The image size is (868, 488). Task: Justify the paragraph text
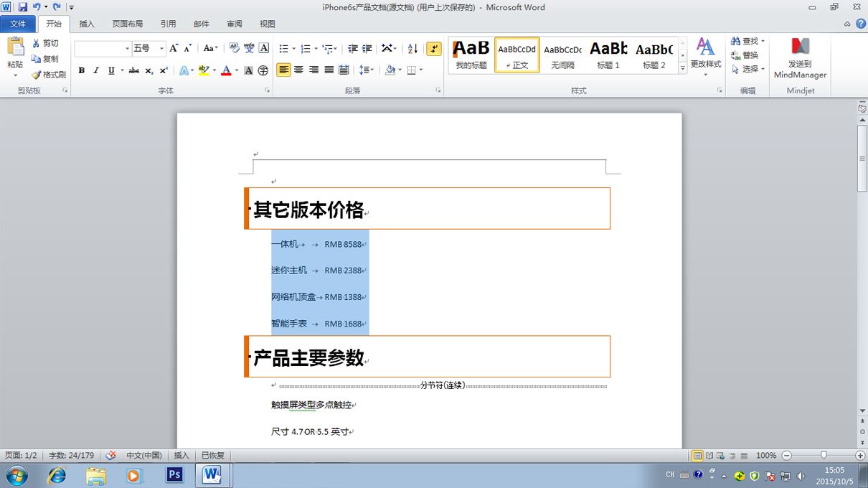(x=329, y=70)
